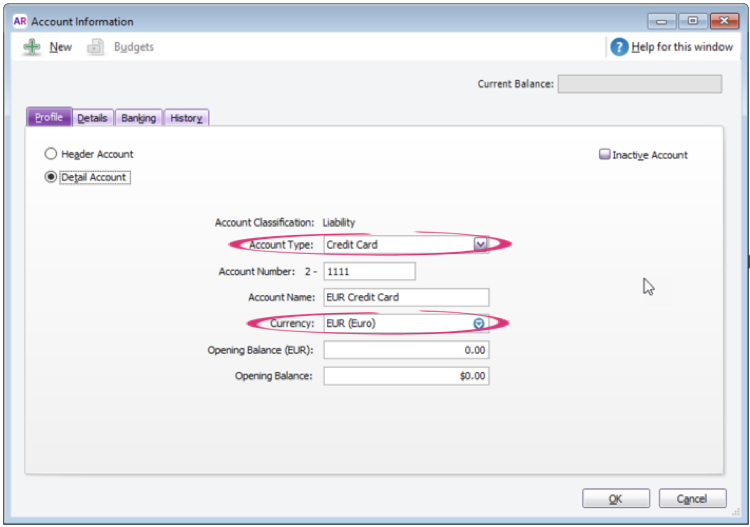Go to the History tab
Screen dimensions: 750x527
tap(186, 118)
